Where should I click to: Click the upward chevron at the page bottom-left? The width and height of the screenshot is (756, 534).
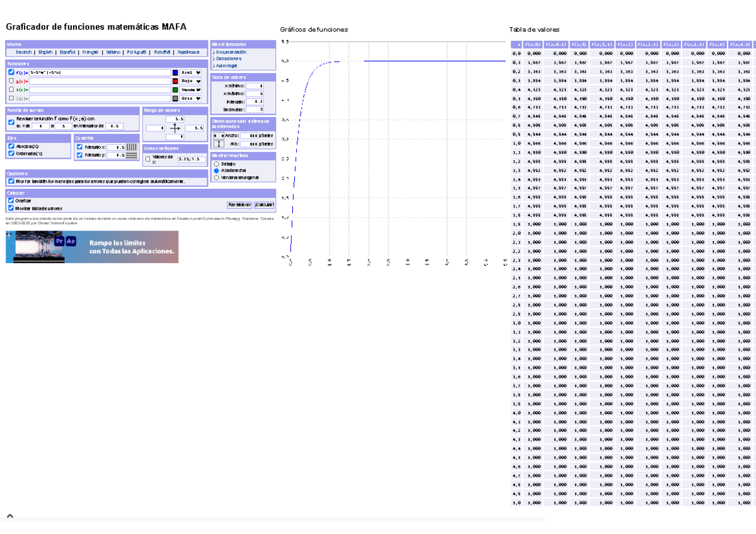point(10,516)
